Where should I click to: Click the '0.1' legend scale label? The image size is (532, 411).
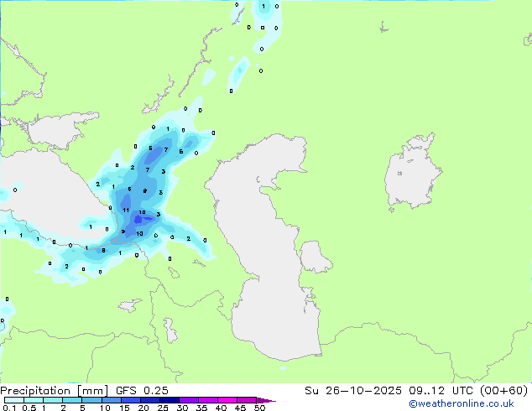tap(9, 408)
